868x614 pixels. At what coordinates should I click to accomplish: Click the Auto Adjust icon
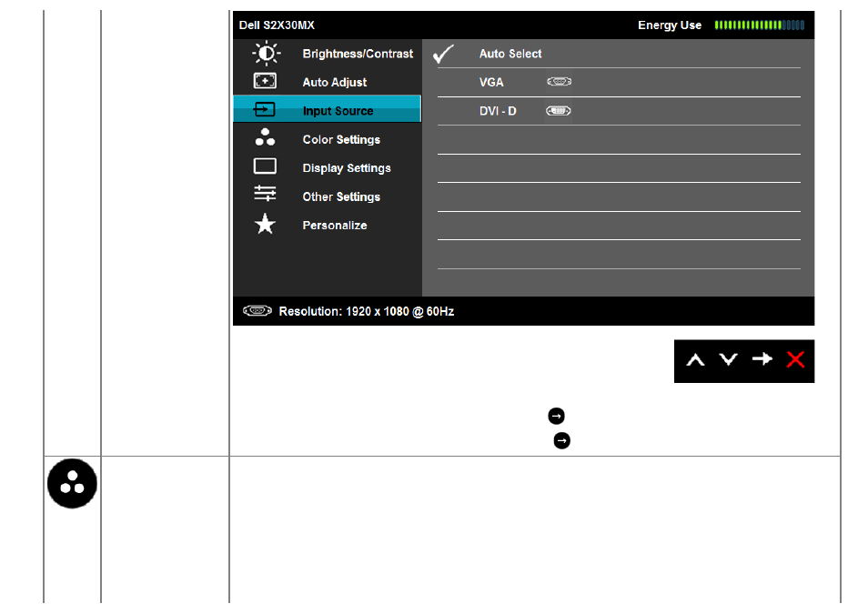265,81
